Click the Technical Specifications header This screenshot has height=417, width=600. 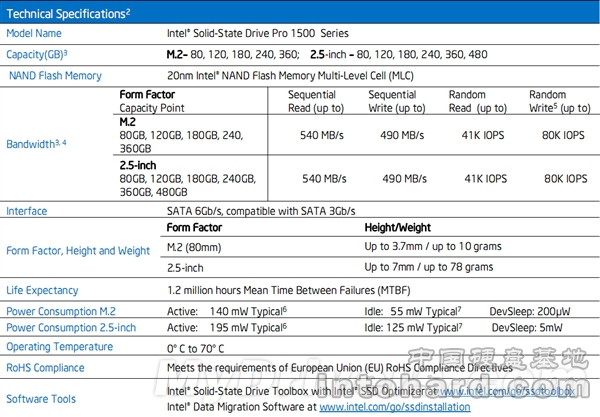click(68, 14)
